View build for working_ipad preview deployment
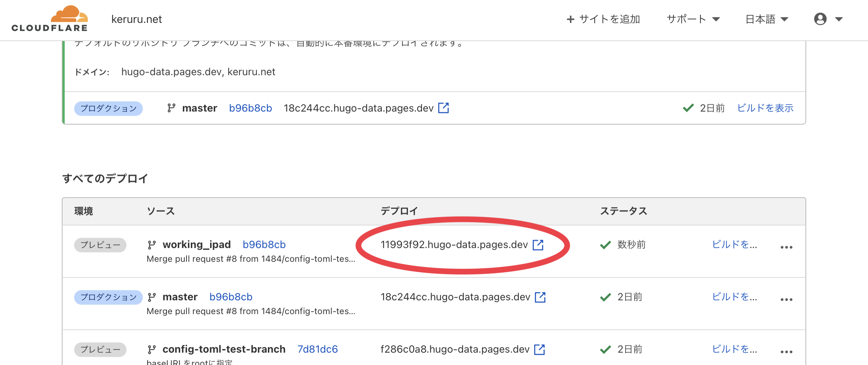The image size is (868, 365). click(734, 245)
